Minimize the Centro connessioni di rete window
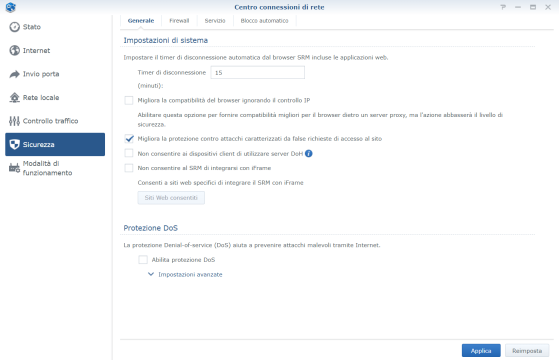 (518, 7)
